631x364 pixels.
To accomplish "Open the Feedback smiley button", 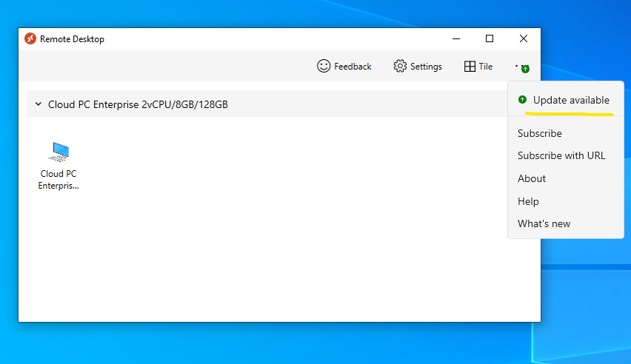I will [344, 66].
